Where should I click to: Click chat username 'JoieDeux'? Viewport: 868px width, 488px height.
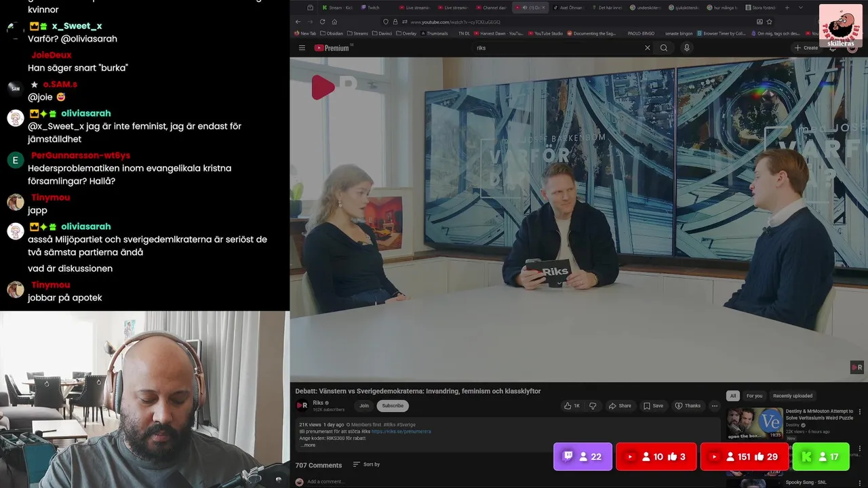coord(51,55)
